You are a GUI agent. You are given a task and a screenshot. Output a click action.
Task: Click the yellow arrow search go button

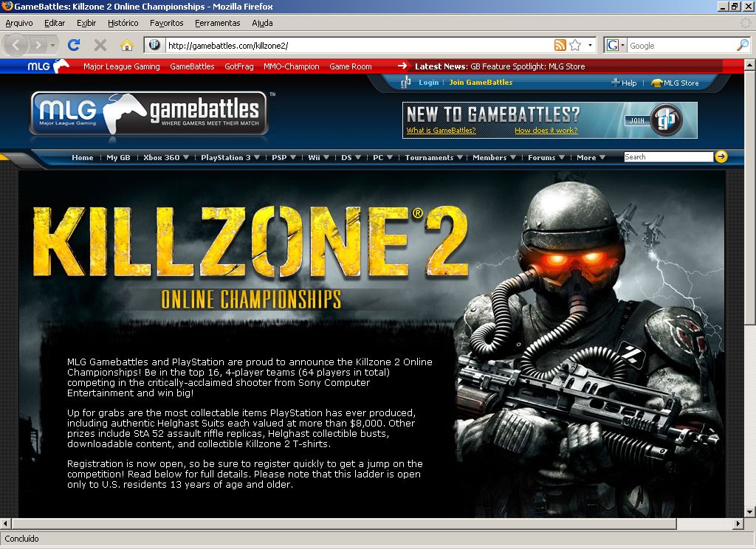pos(721,156)
